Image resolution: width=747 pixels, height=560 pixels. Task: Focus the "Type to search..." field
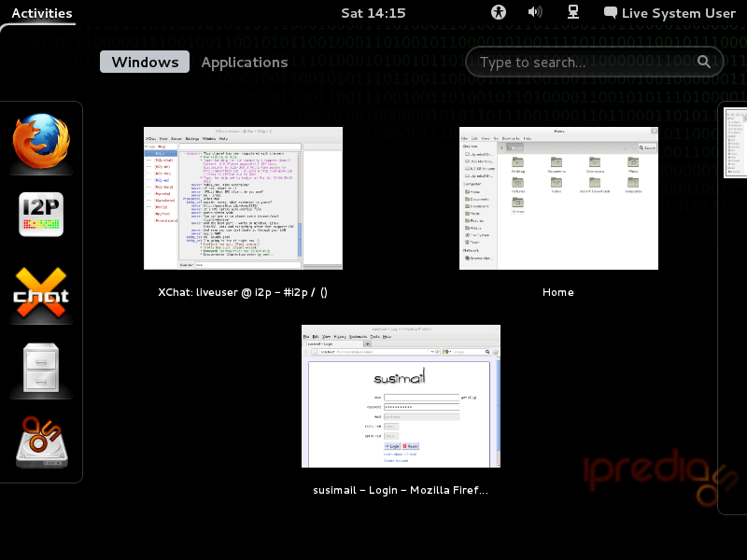[584, 63]
